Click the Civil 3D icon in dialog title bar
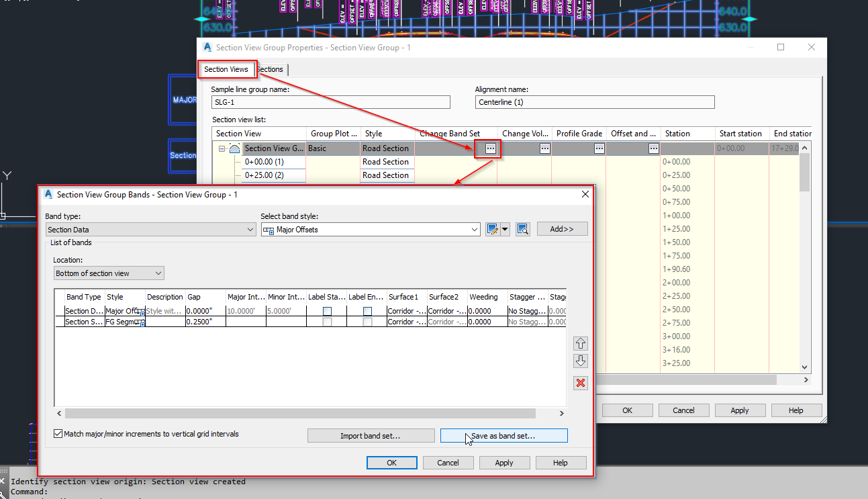This screenshot has width=868, height=499. [48, 193]
